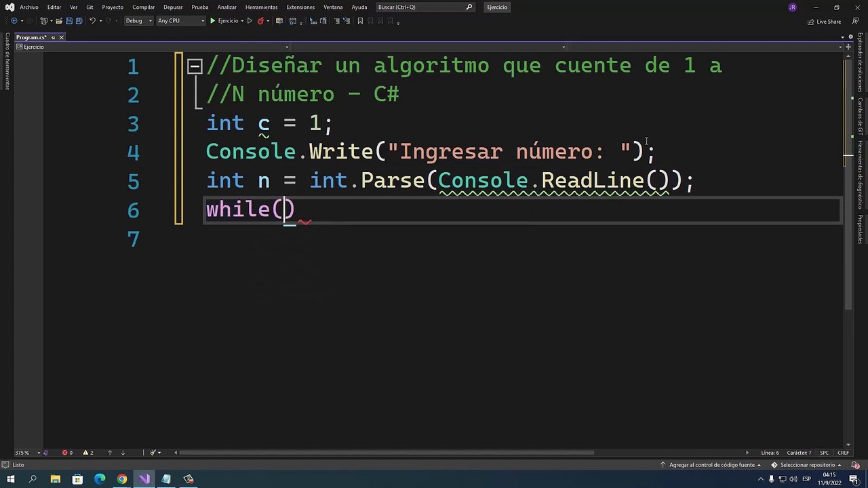The height and width of the screenshot is (488, 868).
Task: Pin the Program.cs tab
Action: point(53,37)
